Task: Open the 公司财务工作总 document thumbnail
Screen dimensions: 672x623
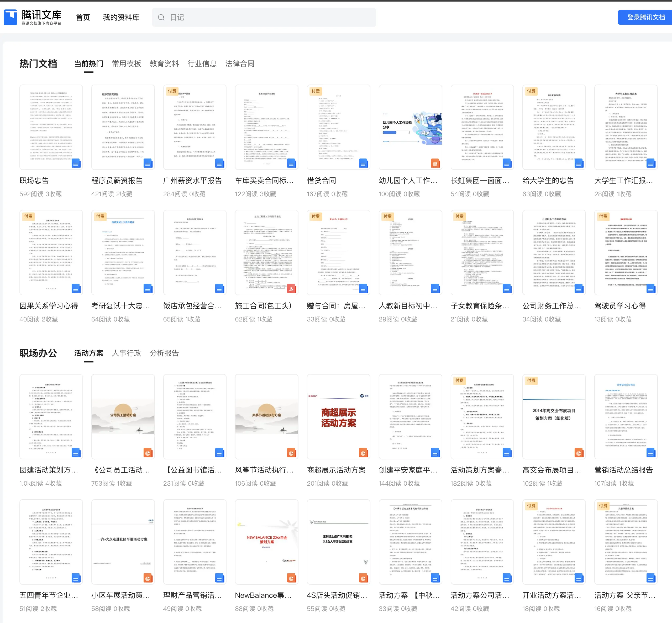Action: tap(554, 252)
